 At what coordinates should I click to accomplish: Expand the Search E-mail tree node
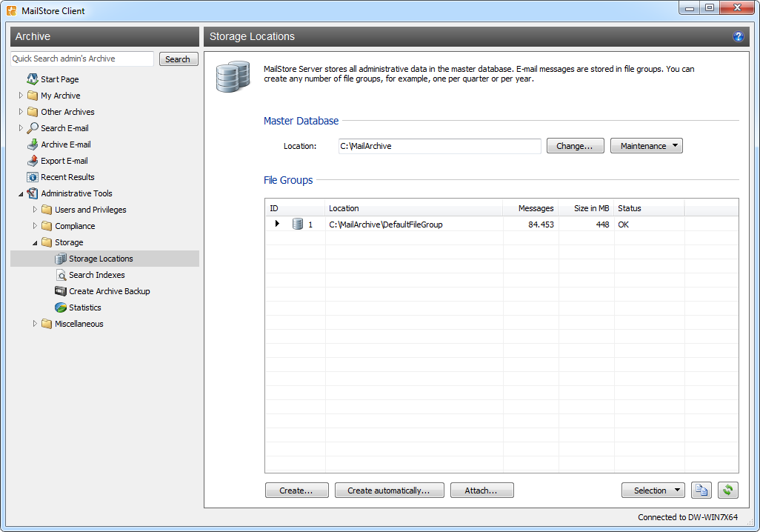(21, 128)
